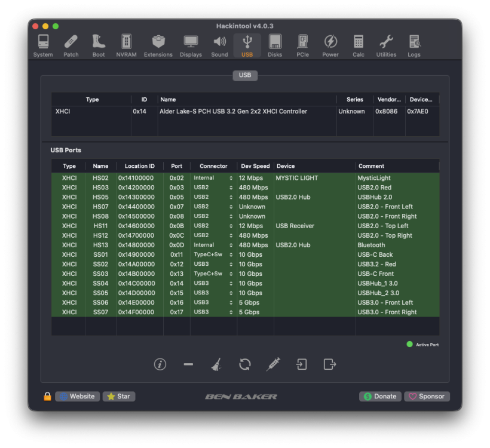Click 'USB3.0 - Front Left' comment
Screen dimensions: 490x448
(x=385, y=302)
